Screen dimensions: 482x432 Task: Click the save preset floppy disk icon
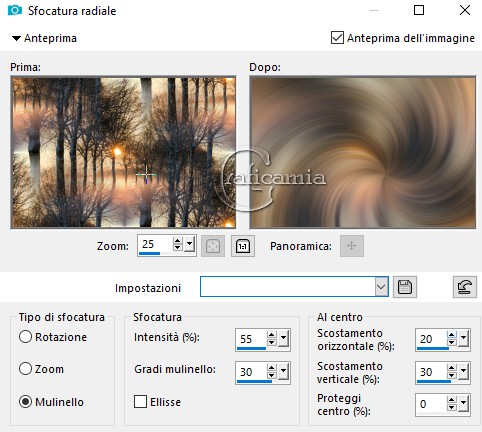(x=405, y=287)
